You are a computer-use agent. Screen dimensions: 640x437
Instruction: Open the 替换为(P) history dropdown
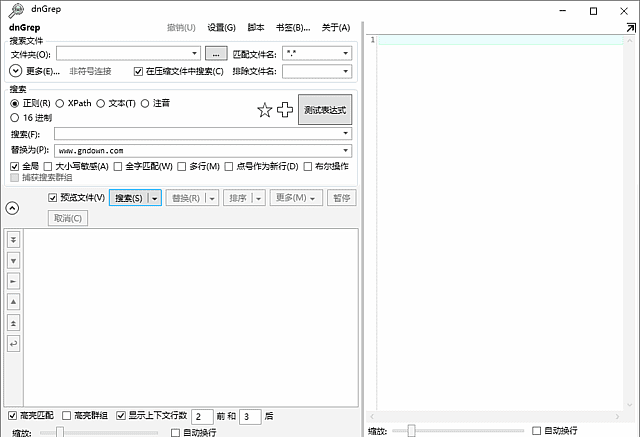(x=345, y=151)
